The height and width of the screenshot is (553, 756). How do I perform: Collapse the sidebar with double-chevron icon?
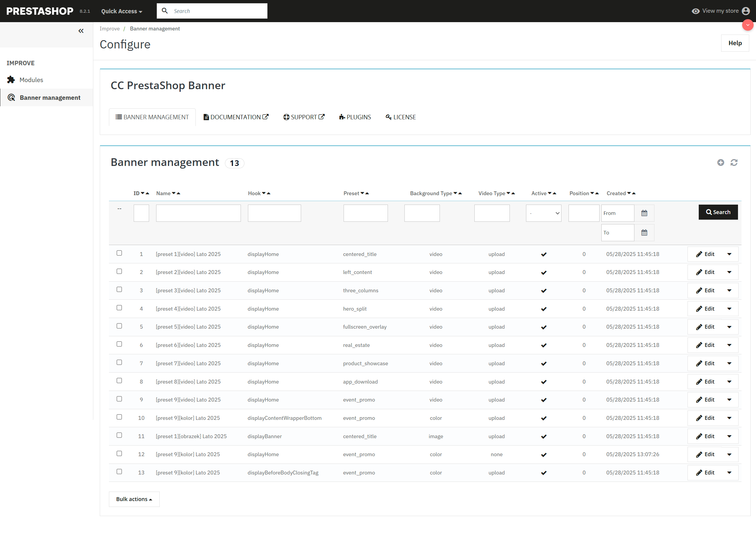[x=81, y=31]
